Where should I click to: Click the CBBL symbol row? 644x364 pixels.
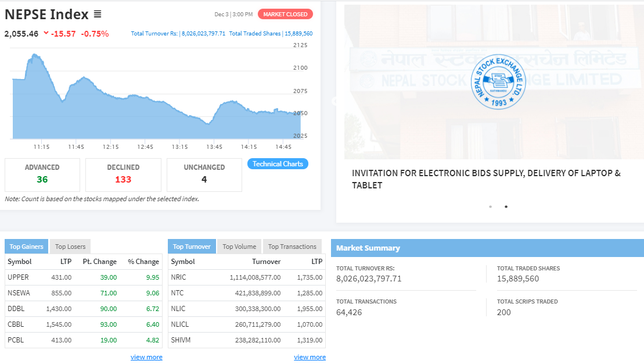tap(84, 324)
